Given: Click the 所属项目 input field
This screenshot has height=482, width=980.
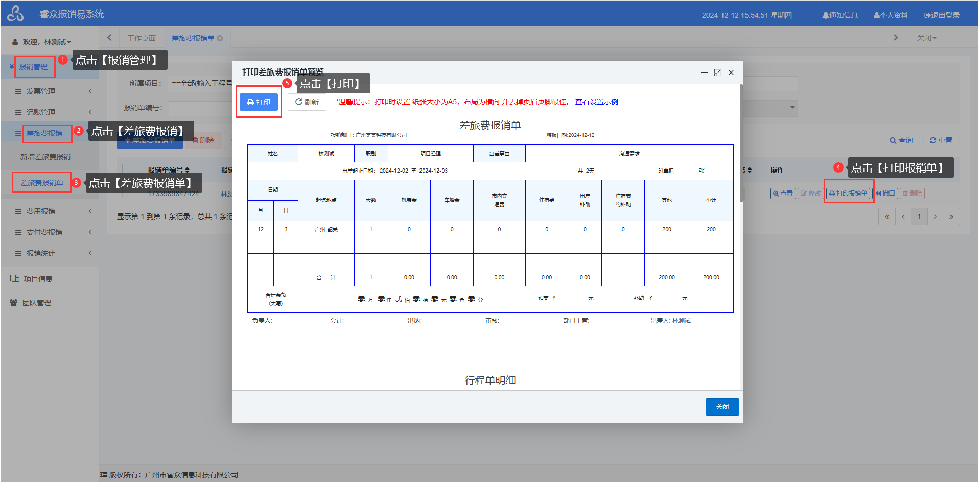Looking at the screenshot, I should (x=200, y=83).
